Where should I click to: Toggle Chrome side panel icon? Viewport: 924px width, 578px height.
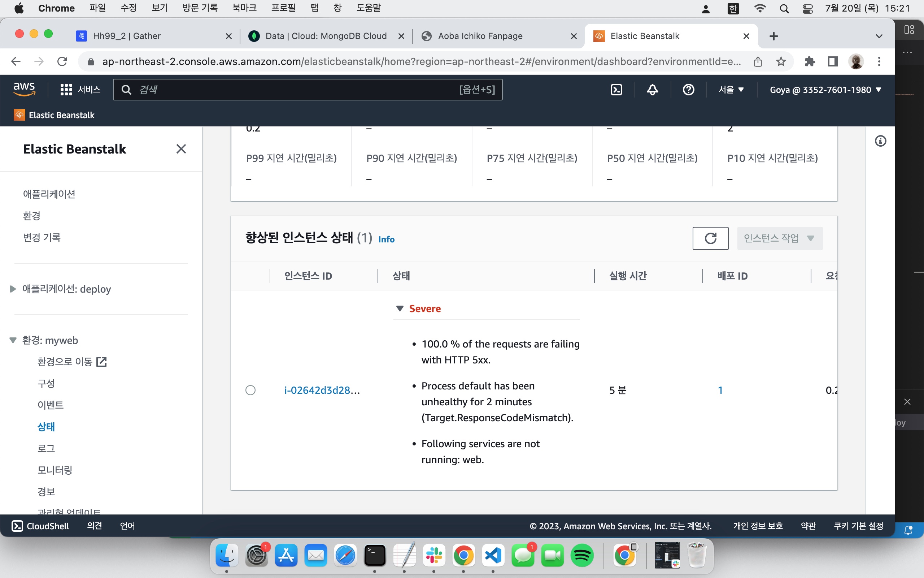(833, 61)
